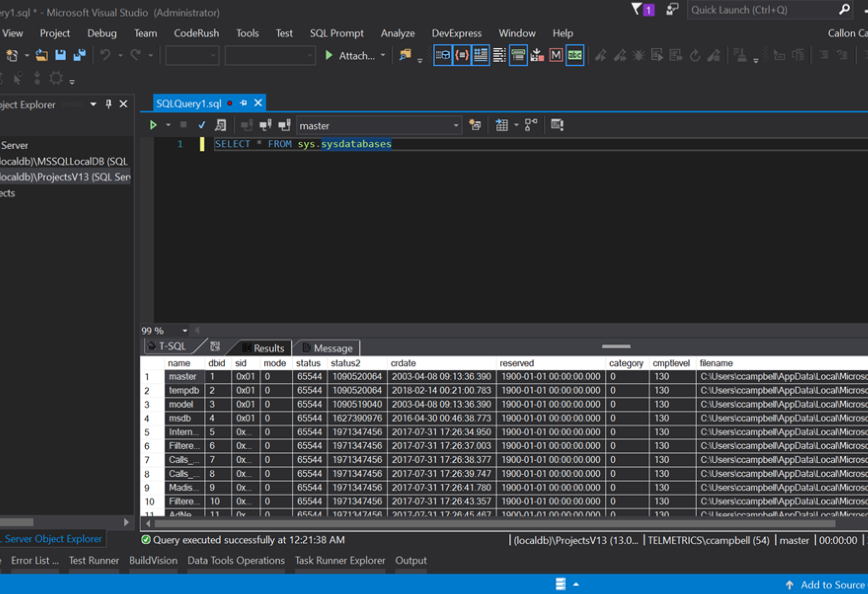Toggle pin on SQLQuery1.sql tab
The height and width of the screenshot is (594, 868).
243,103
